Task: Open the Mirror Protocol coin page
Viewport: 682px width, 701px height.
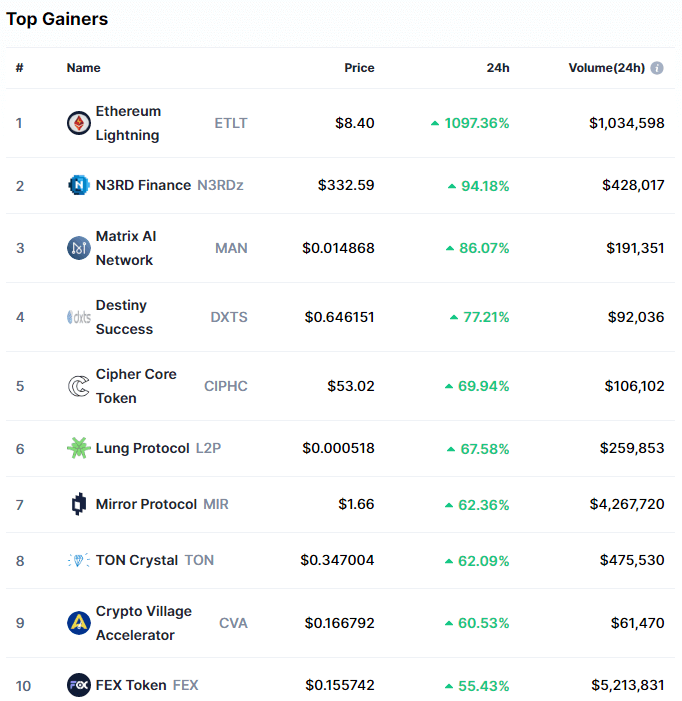Action: (146, 504)
